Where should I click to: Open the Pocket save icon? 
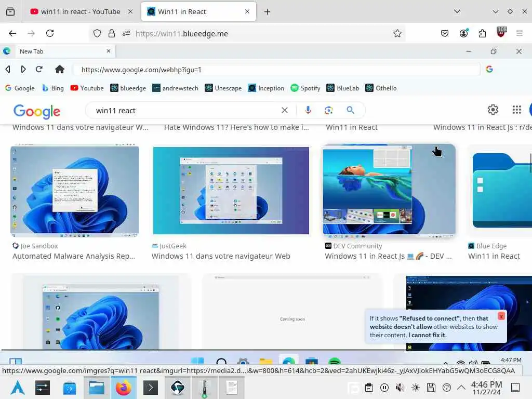tap(445, 33)
